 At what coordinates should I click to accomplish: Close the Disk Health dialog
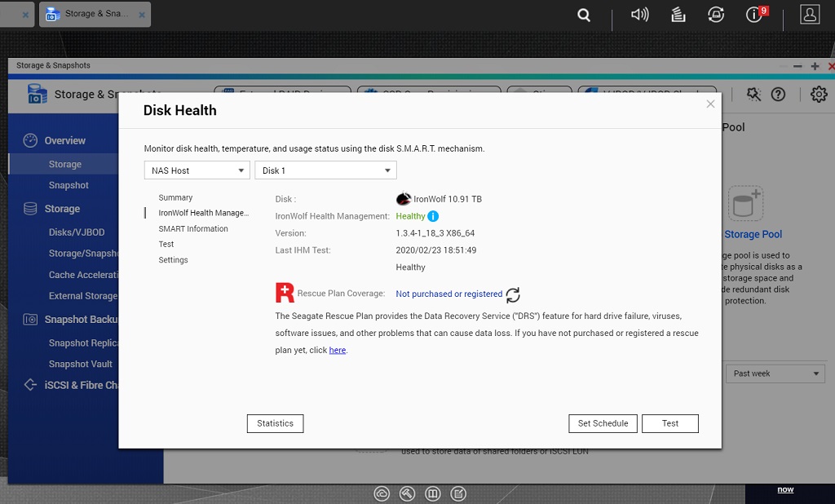[x=710, y=104]
